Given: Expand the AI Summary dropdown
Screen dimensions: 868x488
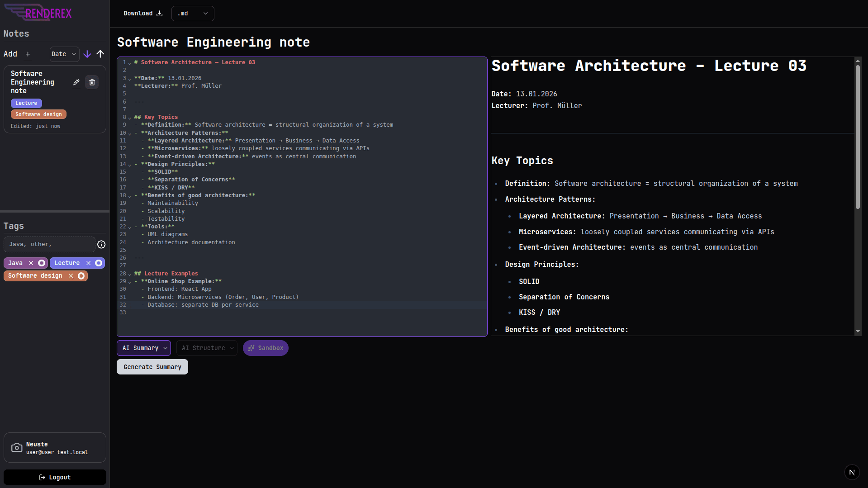Looking at the screenshot, I should coord(144,348).
